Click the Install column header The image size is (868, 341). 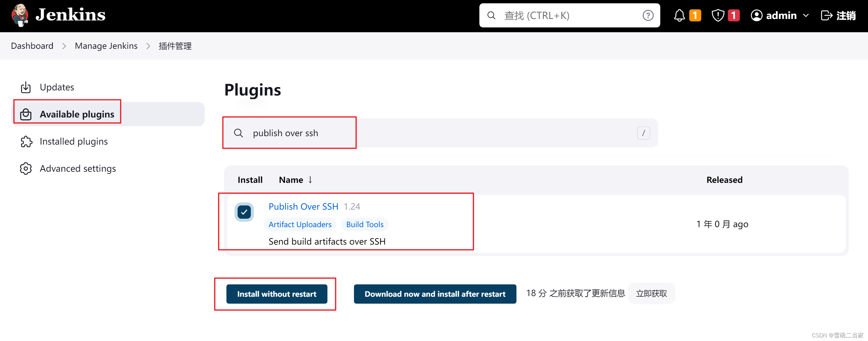pyautogui.click(x=250, y=180)
